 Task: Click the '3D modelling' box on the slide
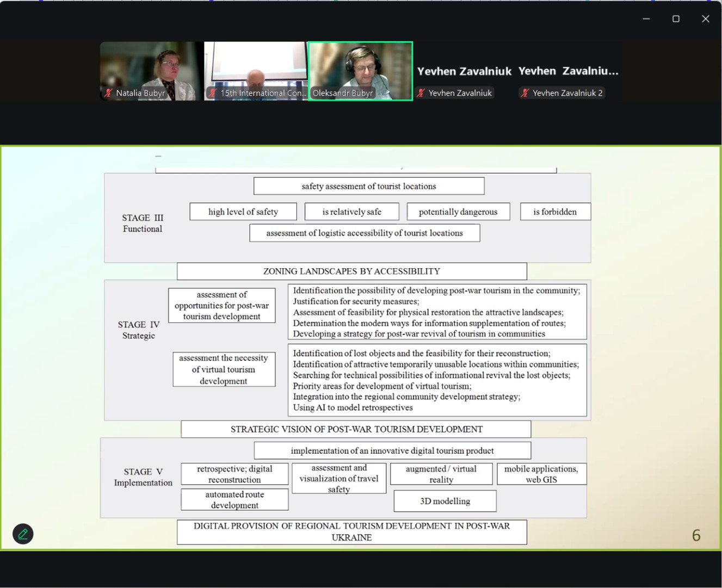(445, 501)
